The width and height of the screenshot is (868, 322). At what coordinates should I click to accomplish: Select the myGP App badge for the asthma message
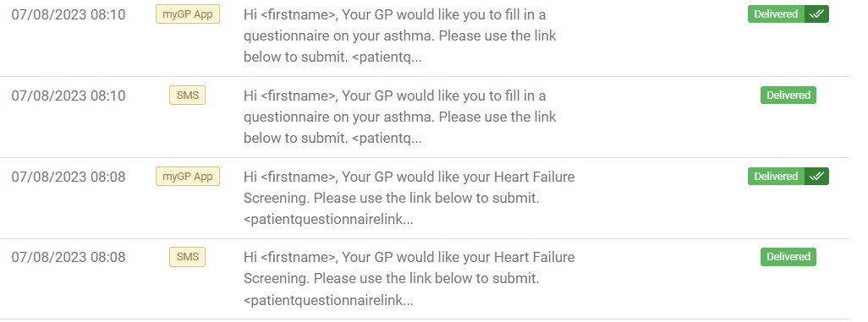(x=188, y=14)
